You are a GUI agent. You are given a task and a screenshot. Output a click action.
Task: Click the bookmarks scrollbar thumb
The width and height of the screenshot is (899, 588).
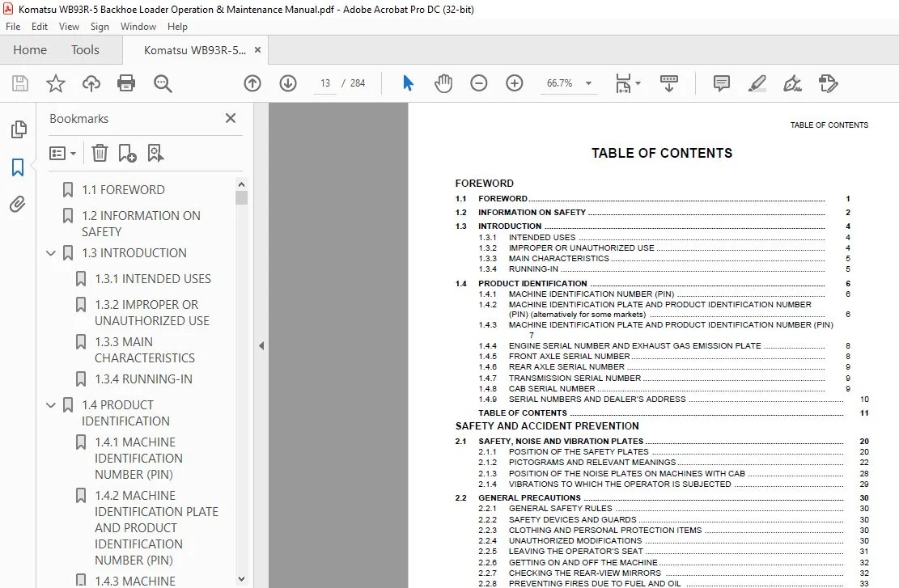click(x=241, y=197)
